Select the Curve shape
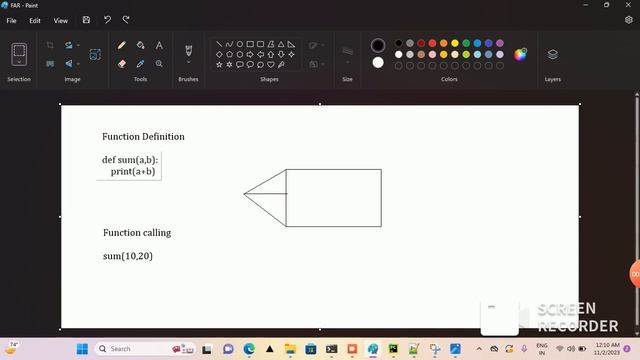The height and width of the screenshot is (360, 640). click(x=229, y=44)
